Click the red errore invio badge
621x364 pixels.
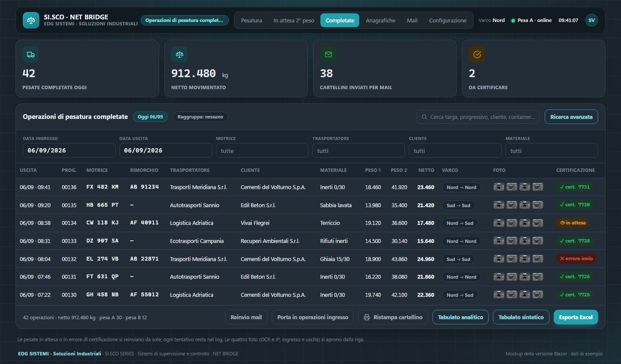(x=576, y=258)
